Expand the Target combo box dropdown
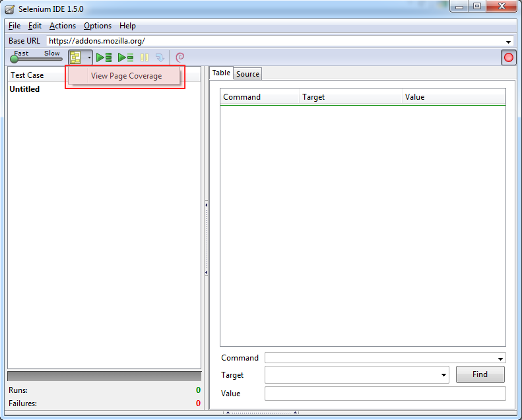This screenshot has height=420, width=522. (x=443, y=375)
